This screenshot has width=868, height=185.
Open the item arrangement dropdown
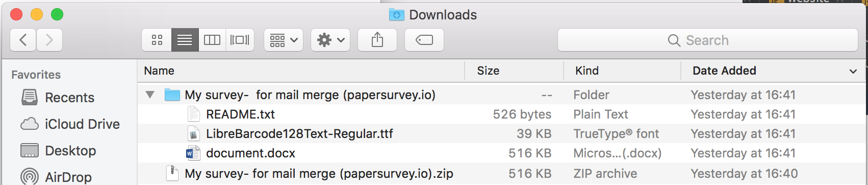pyautogui.click(x=284, y=40)
